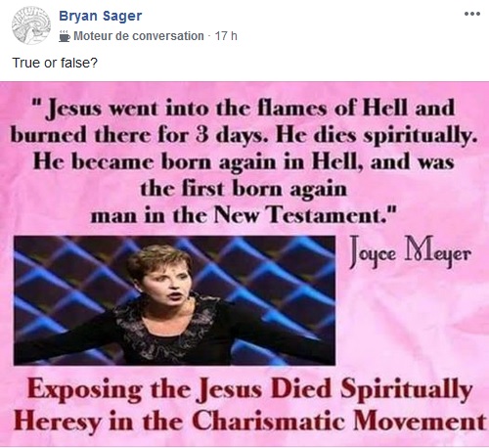Open Bryan Sager's profile picture avatar
This screenshot has width=489, height=448.
point(31,25)
